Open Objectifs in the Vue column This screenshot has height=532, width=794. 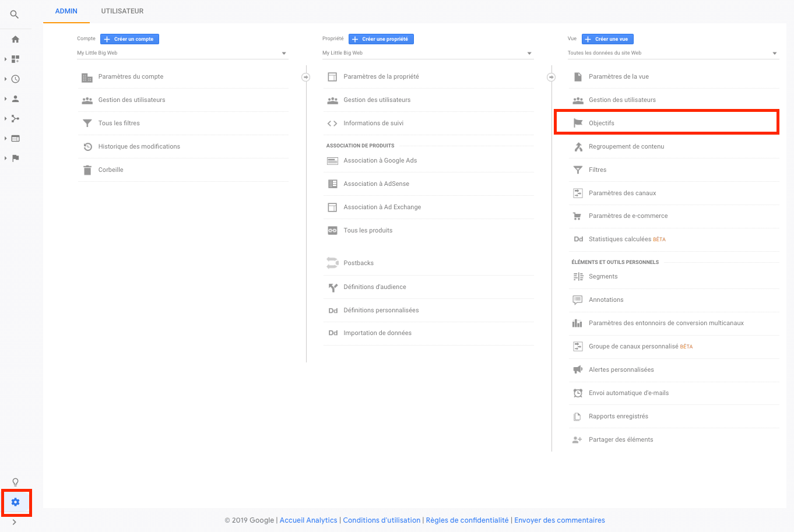602,124
